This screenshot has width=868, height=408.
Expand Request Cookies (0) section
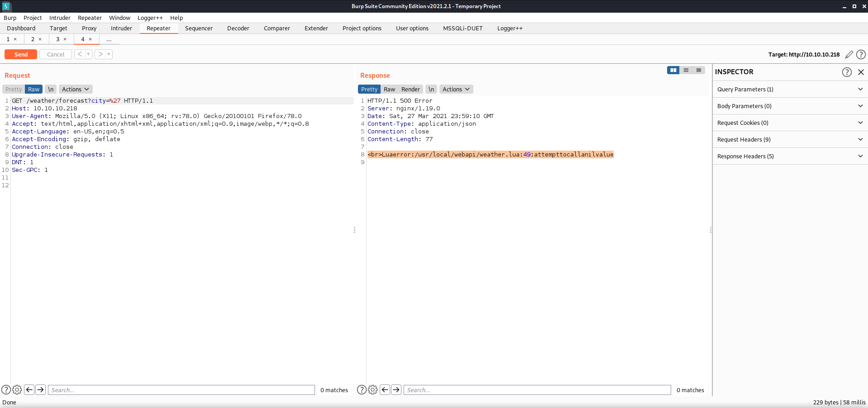(x=790, y=123)
